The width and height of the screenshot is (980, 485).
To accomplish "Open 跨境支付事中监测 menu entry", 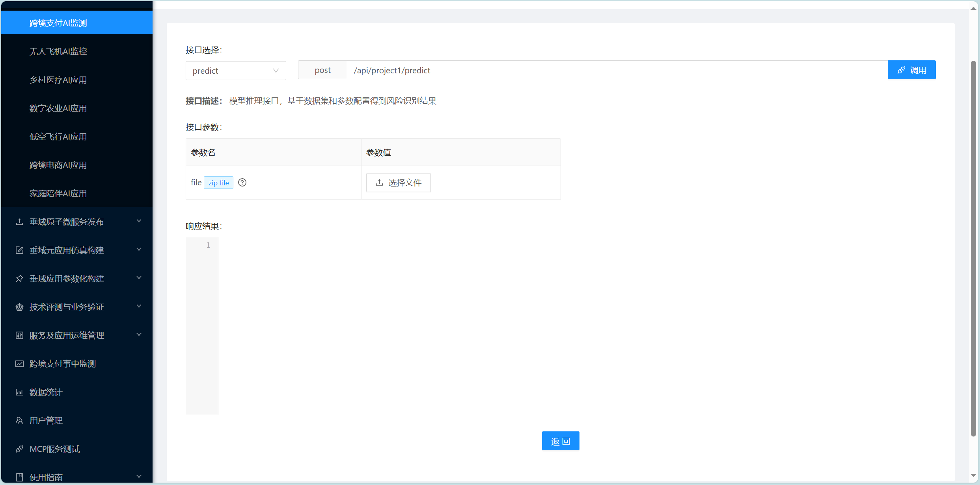I will click(77, 364).
